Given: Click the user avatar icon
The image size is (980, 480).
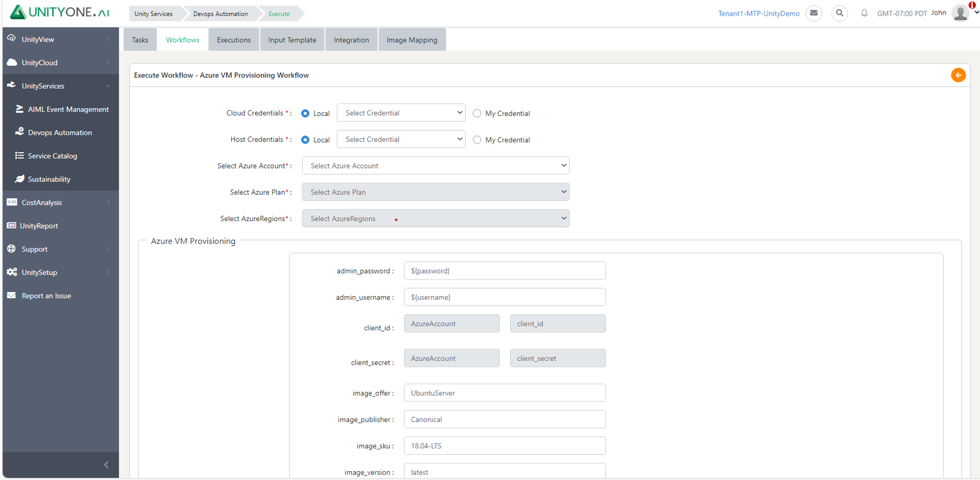Looking at the screenshot, I should point(960,13).
